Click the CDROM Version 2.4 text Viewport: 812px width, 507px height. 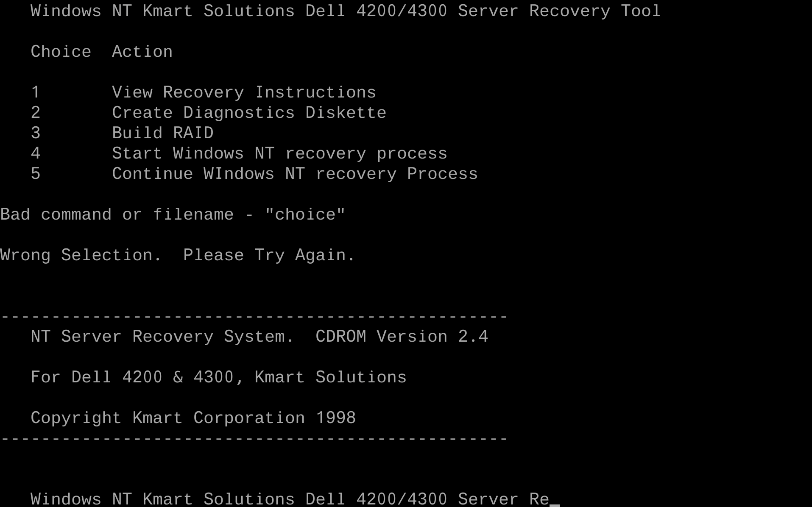(x=402, y=337)
